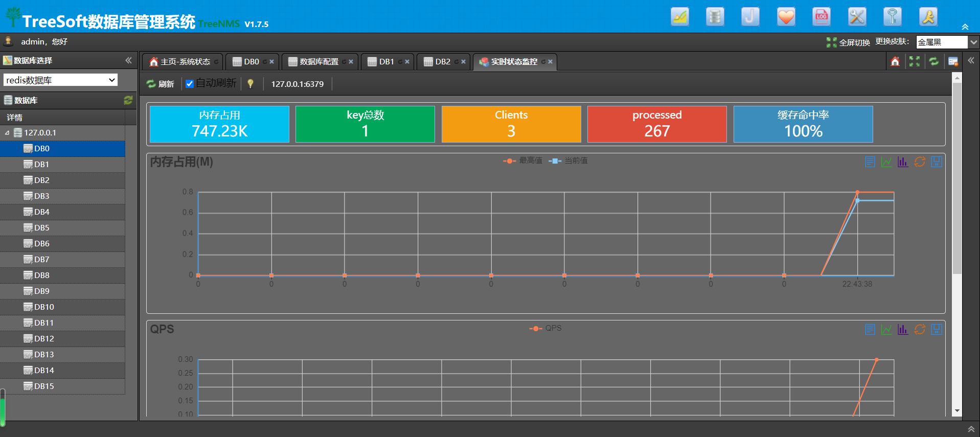Toggle the 自动刷新 checkbox
The image size is (980, 437).
click(x=190, y=84)
